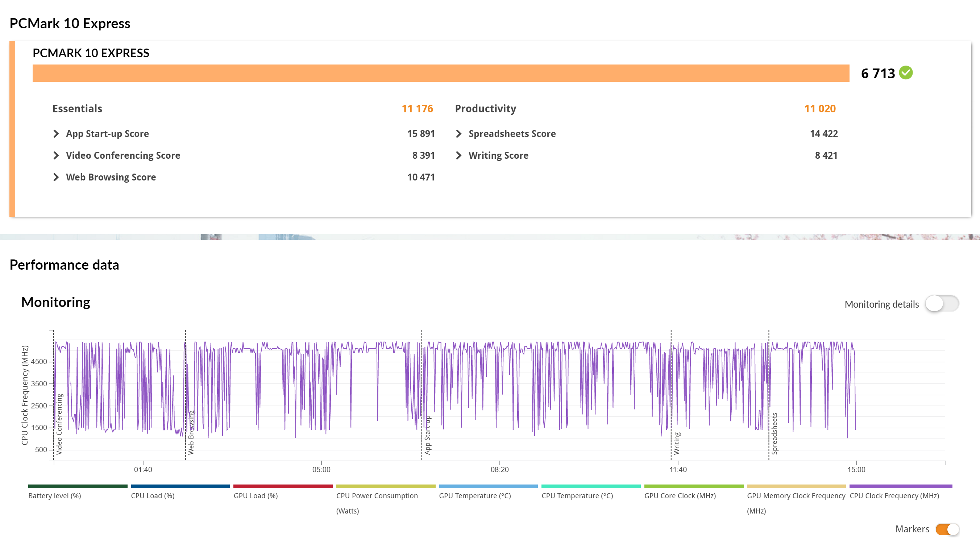Click the orange overall score bar
This screenshot has width=980, height=553.
click(x=441, y=73)
